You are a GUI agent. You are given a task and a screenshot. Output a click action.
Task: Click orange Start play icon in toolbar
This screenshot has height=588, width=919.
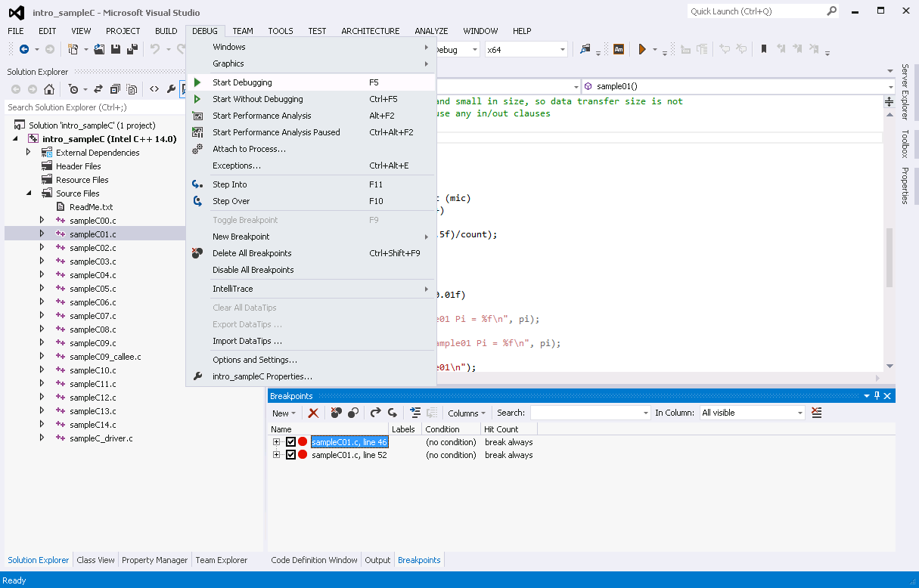coord(642,49)
